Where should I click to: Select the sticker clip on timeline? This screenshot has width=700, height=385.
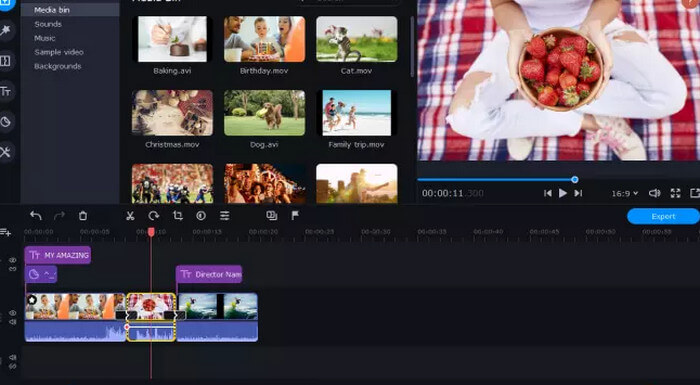pos(41,274)
